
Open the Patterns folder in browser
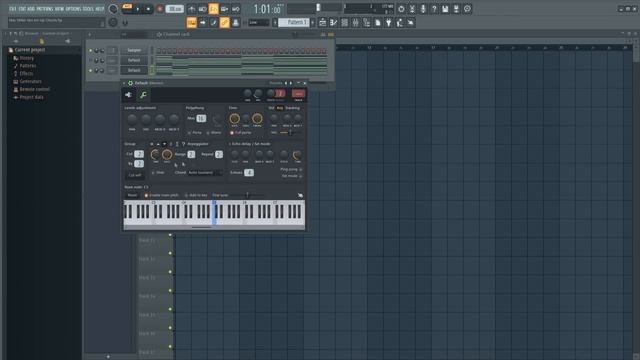[x=28, y=66]
